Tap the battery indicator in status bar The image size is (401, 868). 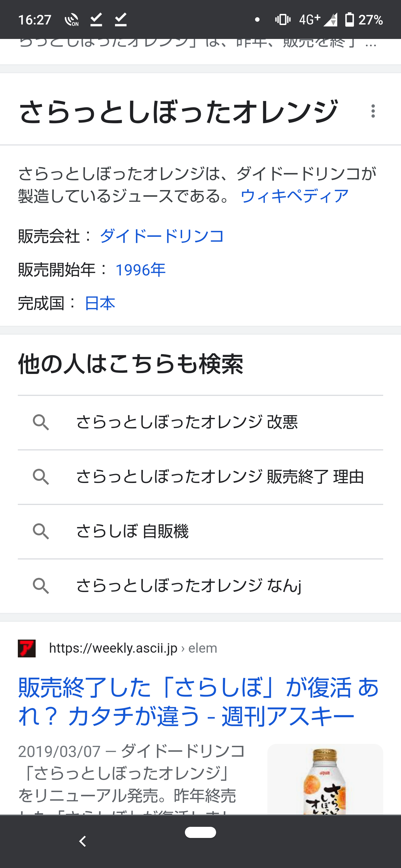click(350, 19)
